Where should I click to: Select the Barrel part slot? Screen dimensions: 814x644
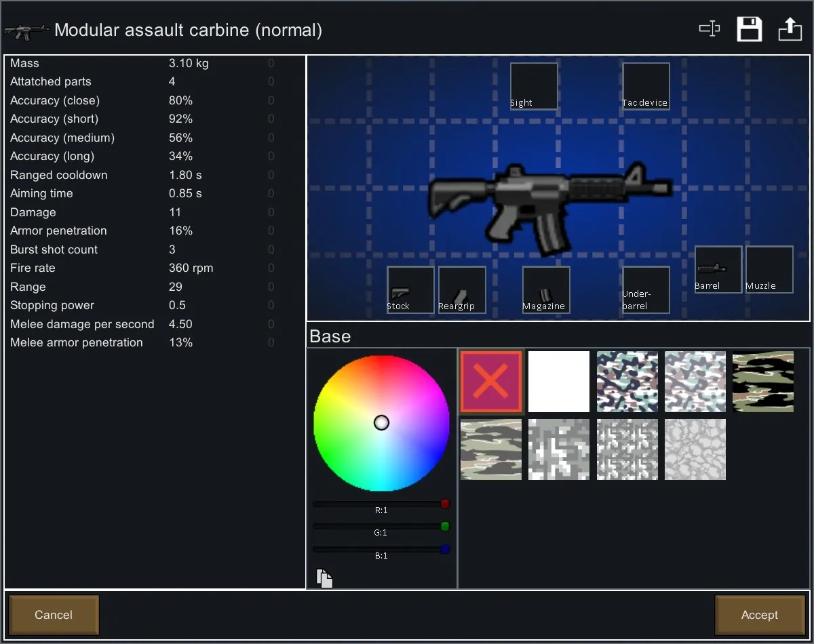coord(718,269)
